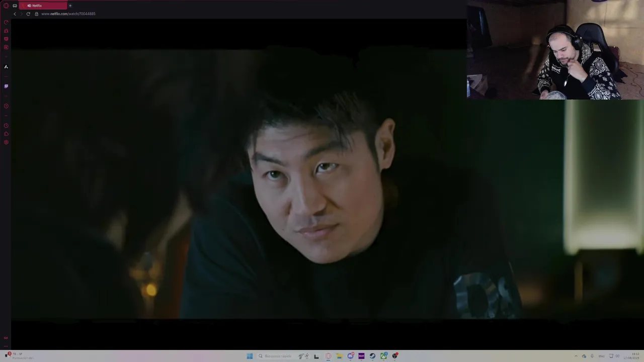644x362 pixels.
Task: Open network and volume quick settings
Action: pos(614,356)
